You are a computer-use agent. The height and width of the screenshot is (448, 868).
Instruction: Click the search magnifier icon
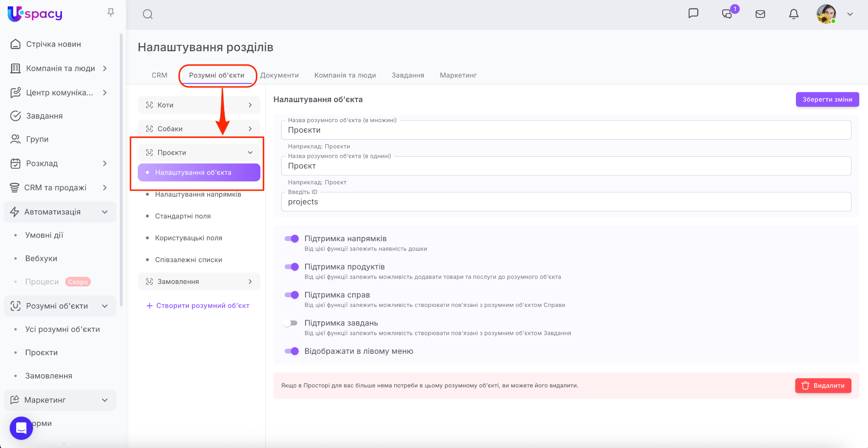[x=147, y=14]
